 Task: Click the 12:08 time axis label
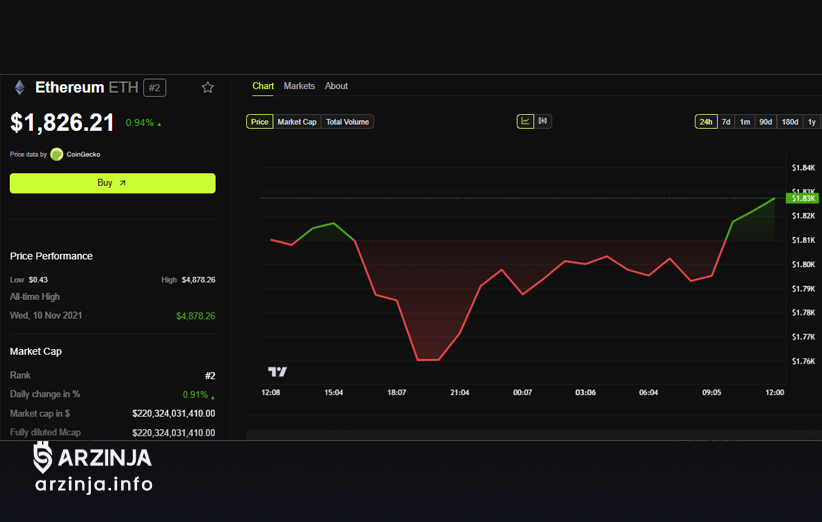point(271,393)
